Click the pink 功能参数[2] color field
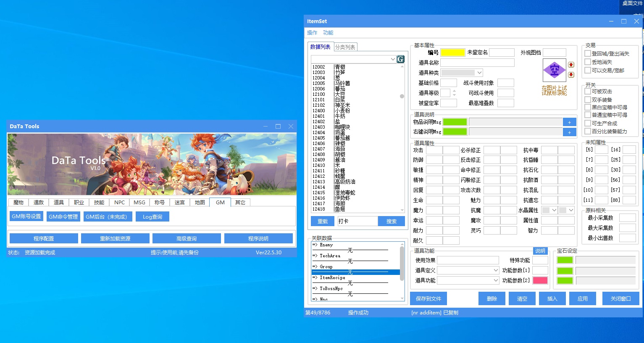The height and width of the screenshot is (343, 644). (x=540, y=280)
